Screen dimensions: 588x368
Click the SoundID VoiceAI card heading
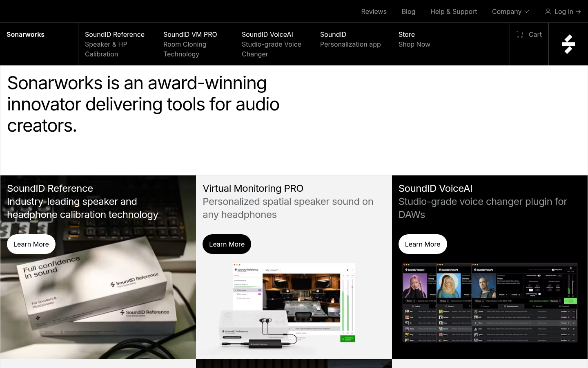435,188
